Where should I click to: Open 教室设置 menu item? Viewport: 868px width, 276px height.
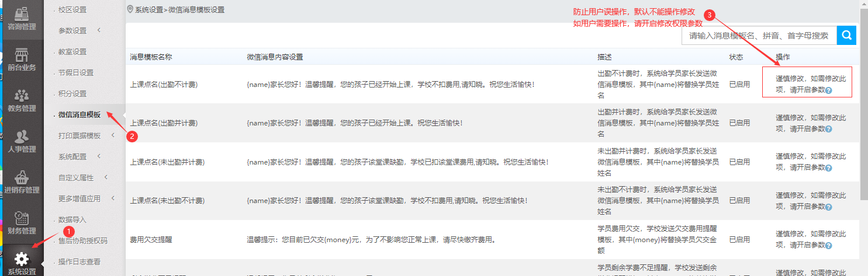point(72,51)
